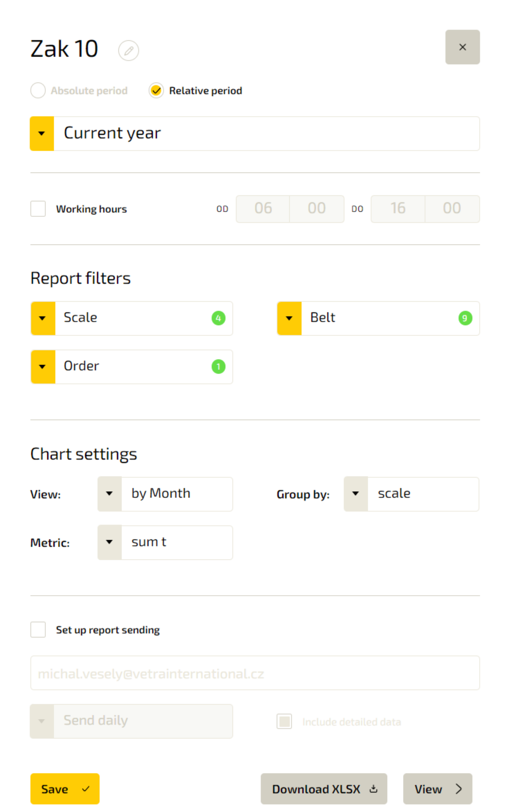Open the Order filter's yellow arrow
The image size is (507, 812).
[43, 367]
